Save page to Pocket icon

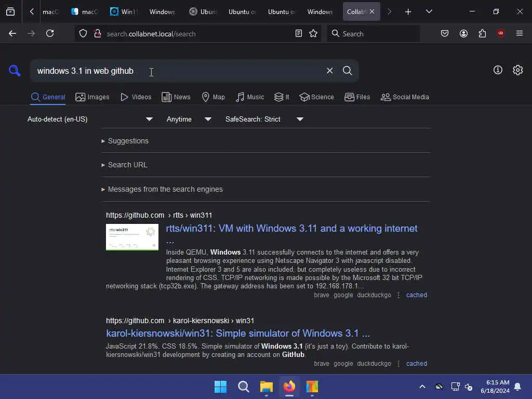pyautogui.click(x=445, y=33)
